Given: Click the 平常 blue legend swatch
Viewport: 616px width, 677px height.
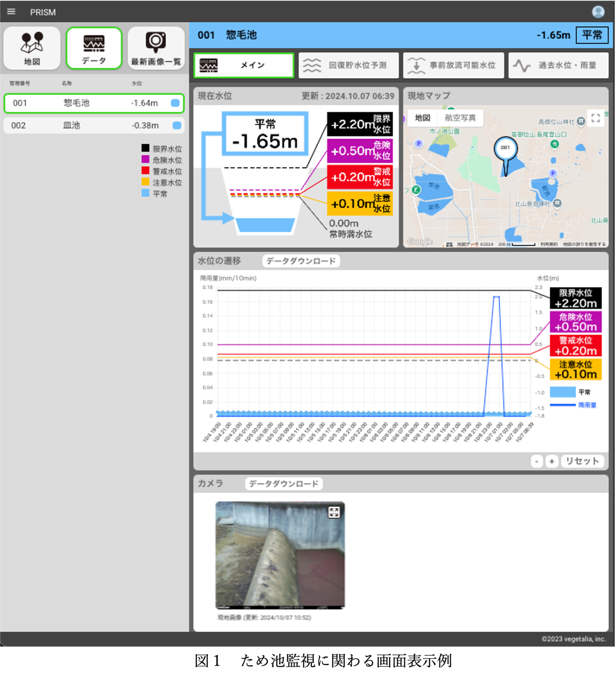Looking at the screenshot, I should [x=563, y=392].
